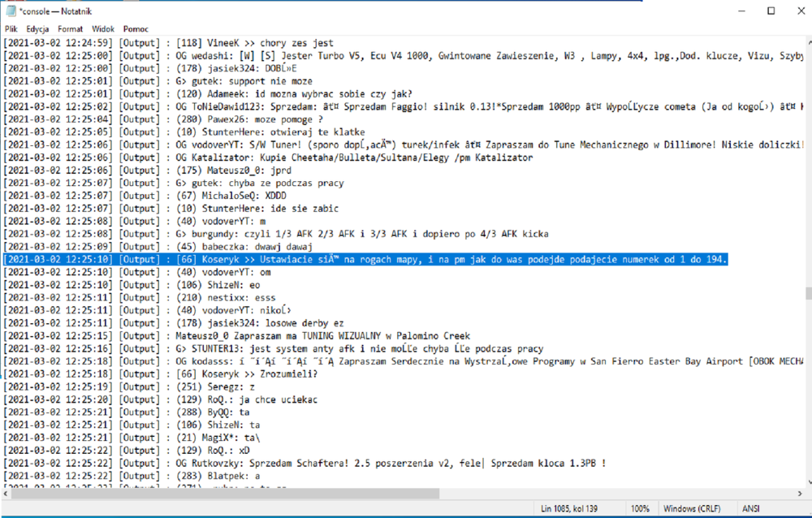Open the Widok menu
Image resolution: width=812 pixels, height=518 pixels.
point(103,29)
